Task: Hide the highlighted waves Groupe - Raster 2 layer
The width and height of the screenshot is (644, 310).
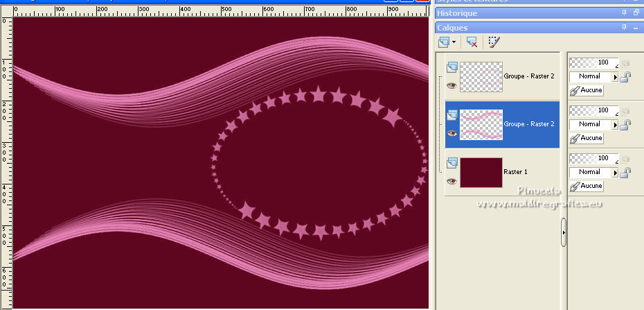Action: [451, 133]
